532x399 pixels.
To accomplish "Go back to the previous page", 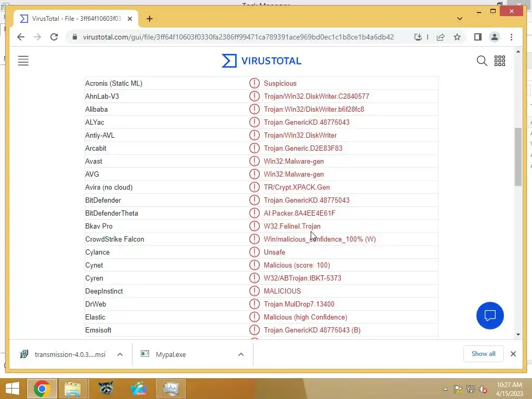I will [21, 37].
